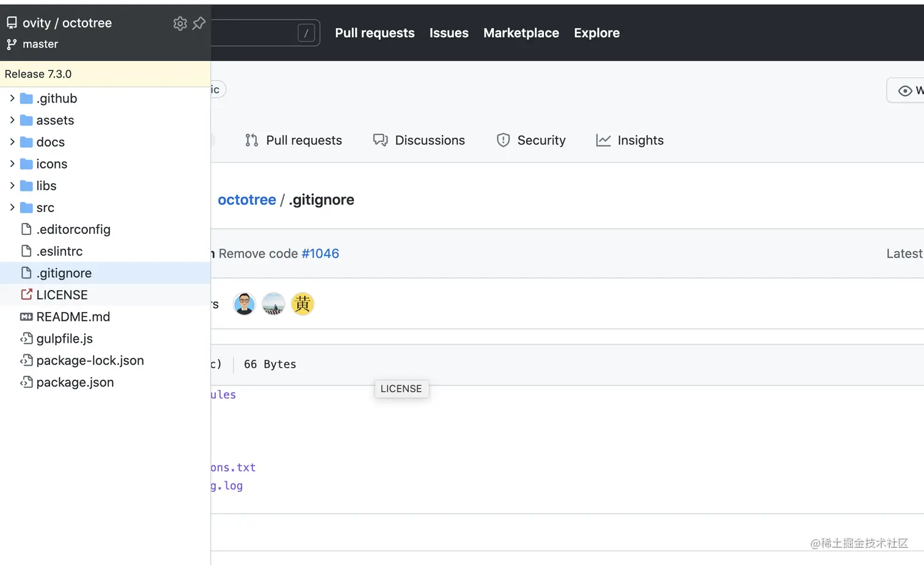This screenshot has height=565, width=924.
Task: Click the master branch name
Action: [40, 44]
